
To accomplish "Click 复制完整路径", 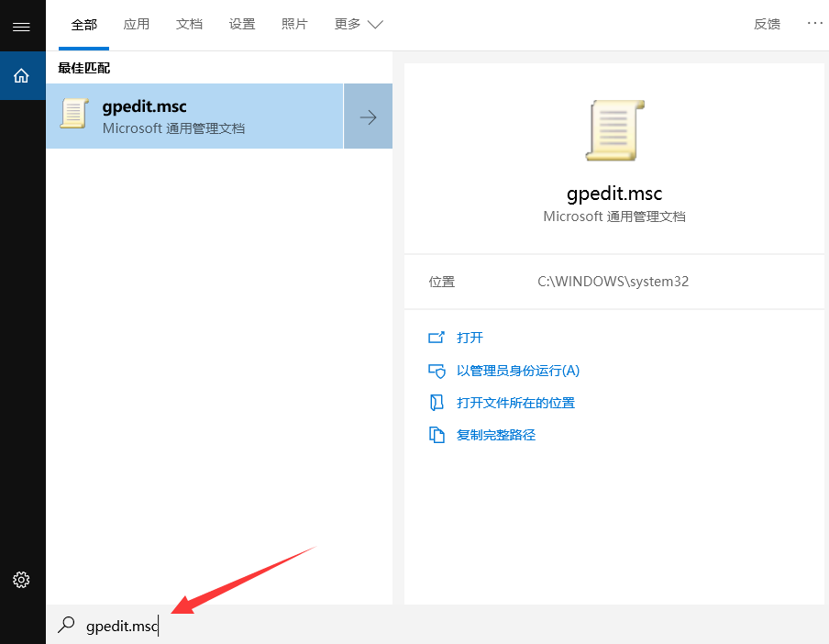I will [496, 435].
